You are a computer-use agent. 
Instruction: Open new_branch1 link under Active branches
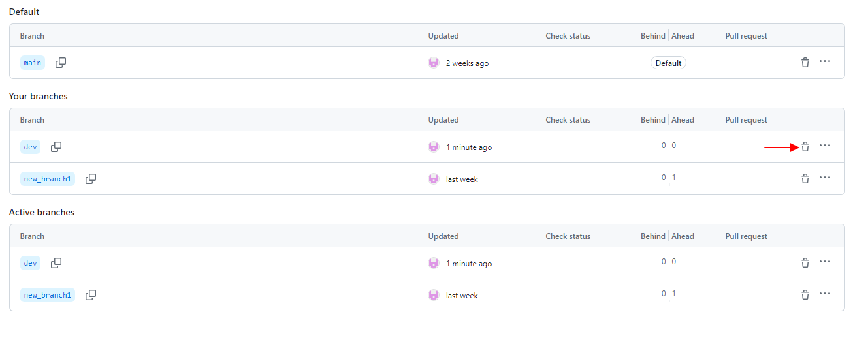tap(47, 296)
